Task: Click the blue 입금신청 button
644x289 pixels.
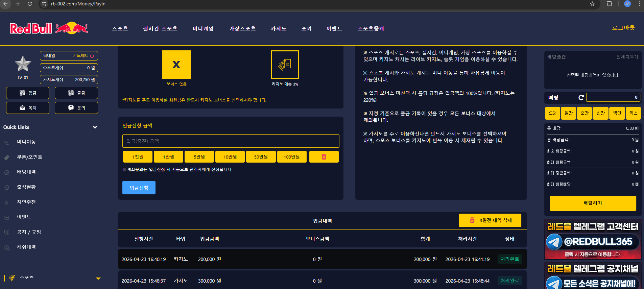Action: tap(139, 188)
